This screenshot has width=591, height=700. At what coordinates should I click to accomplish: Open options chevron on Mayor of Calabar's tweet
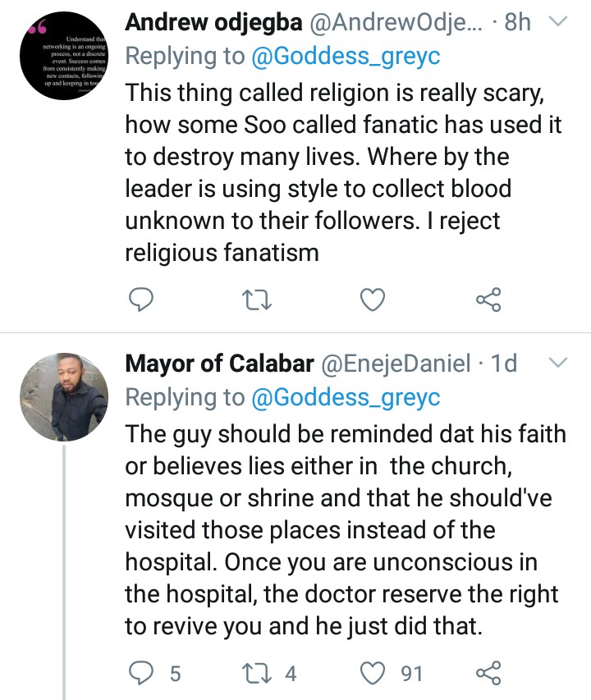click(558, 363)
